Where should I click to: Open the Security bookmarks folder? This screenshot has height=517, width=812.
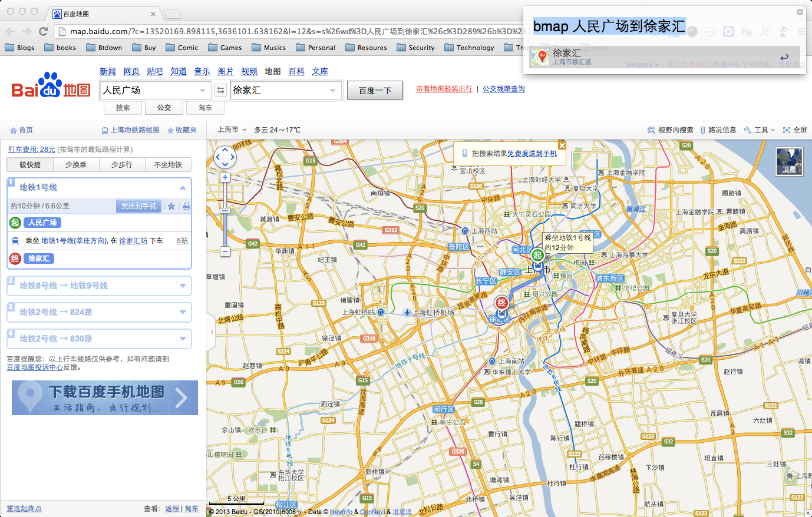click(x=415, y=48)
